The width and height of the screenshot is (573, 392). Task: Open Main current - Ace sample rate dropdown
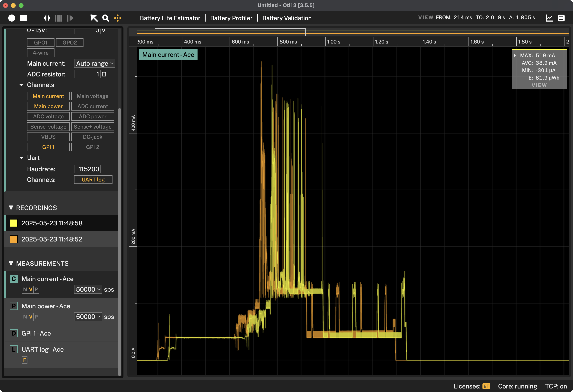[88, 289]
